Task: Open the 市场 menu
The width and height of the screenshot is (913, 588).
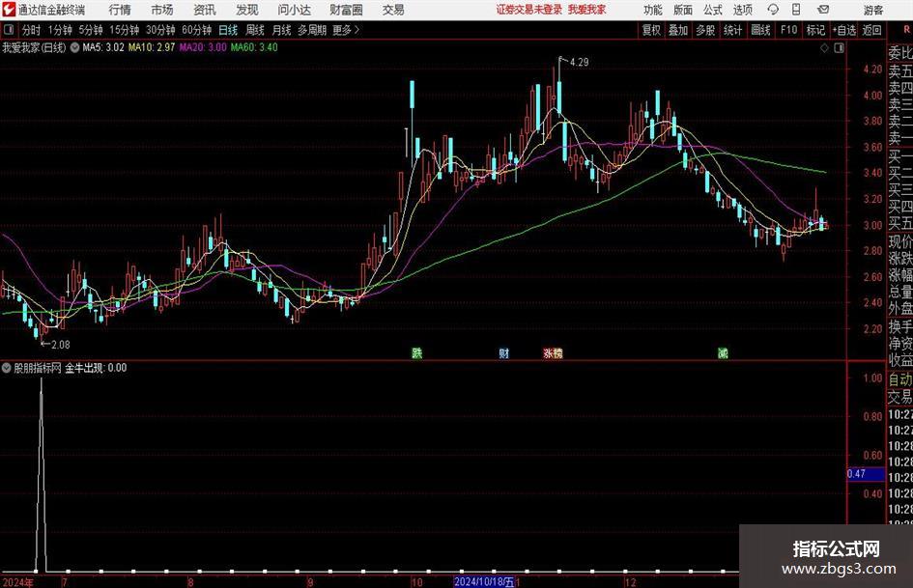Action: tap(162, 10)
